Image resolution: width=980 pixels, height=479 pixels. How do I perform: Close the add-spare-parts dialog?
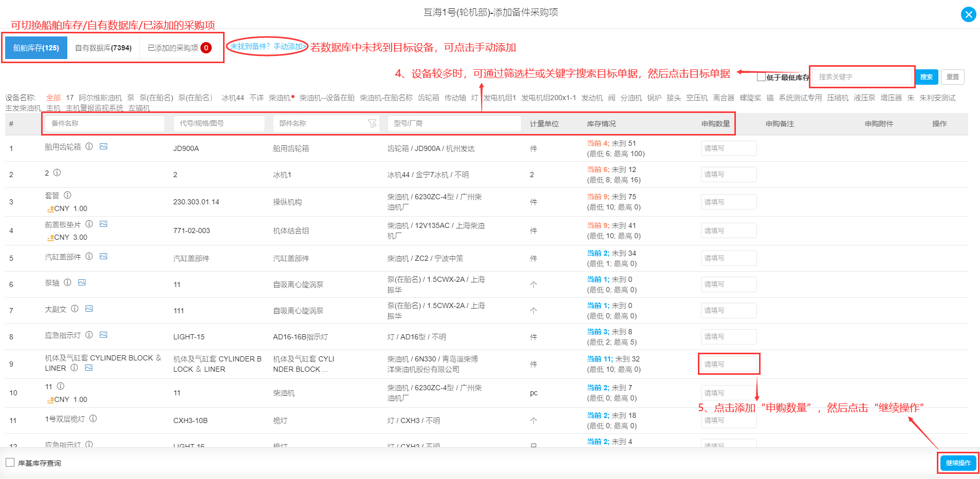point(969,14)
